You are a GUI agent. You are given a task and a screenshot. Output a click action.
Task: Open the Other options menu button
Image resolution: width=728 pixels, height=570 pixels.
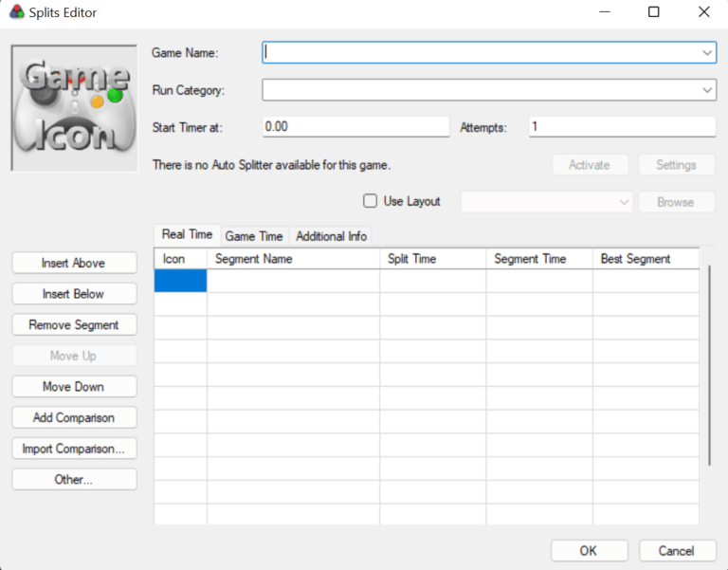point(74,479)
